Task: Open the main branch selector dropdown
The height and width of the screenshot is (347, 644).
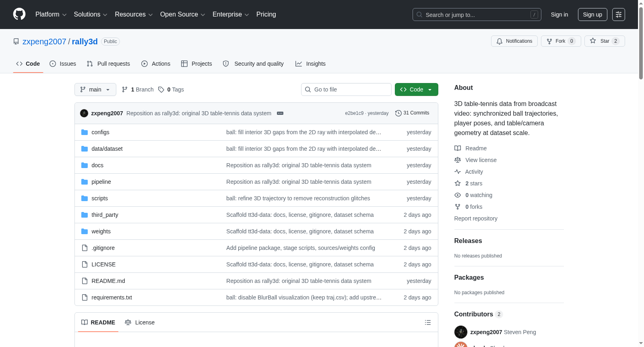Action: 95,89
